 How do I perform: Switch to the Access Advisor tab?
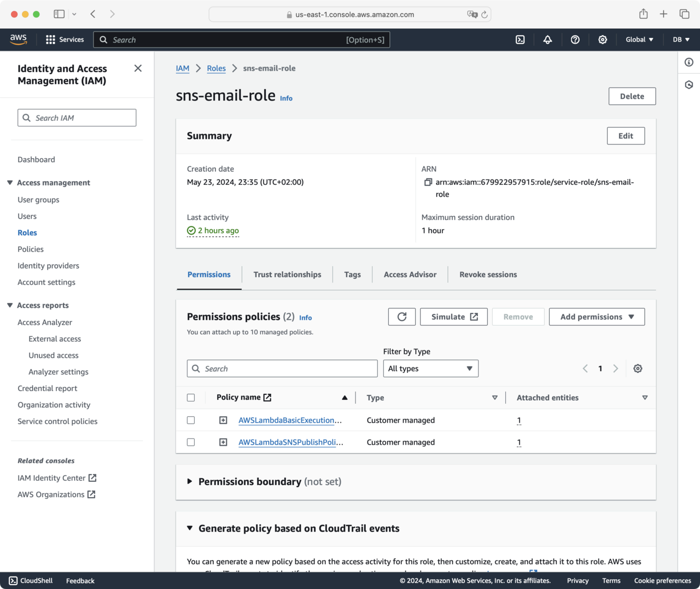(x=410, y=275)
